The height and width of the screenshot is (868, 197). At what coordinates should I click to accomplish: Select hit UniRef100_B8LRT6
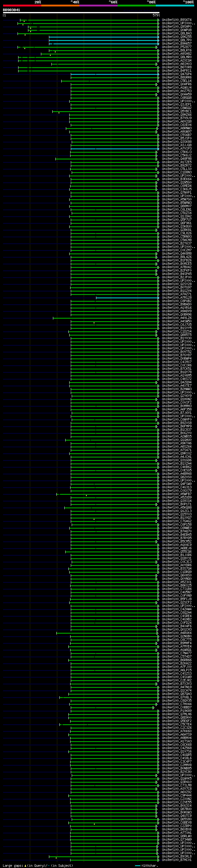[176, 50]
